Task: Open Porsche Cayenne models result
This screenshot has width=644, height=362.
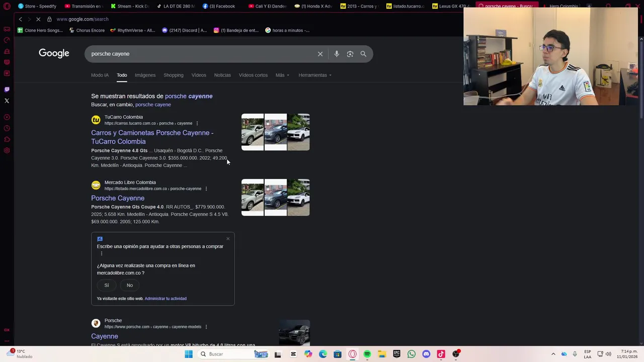Action: pyautogui.click(x=105, y=336)
